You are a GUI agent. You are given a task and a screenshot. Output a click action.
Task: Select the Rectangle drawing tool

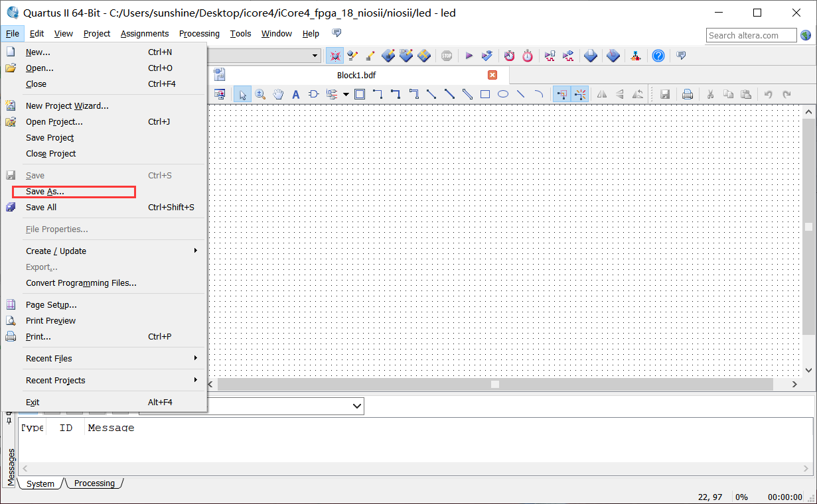pos(485,94)
